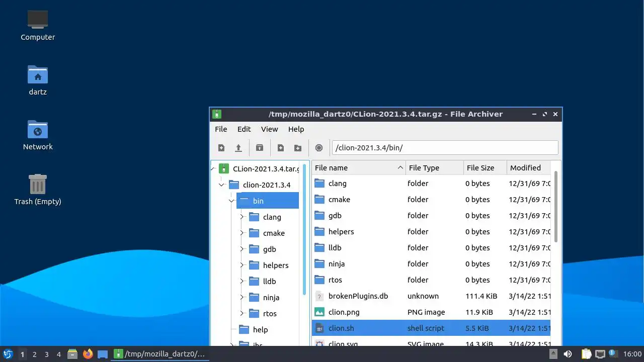Click the Open archive toolbar icon
This screenshot has height=362, width=644.
[238, 148]
